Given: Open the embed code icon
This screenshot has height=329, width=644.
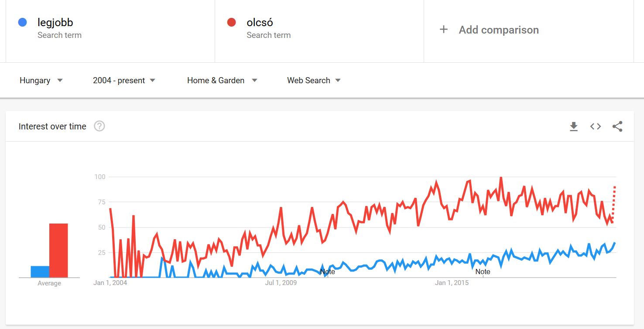Looking at the screenshot, I should click(596, 126).
